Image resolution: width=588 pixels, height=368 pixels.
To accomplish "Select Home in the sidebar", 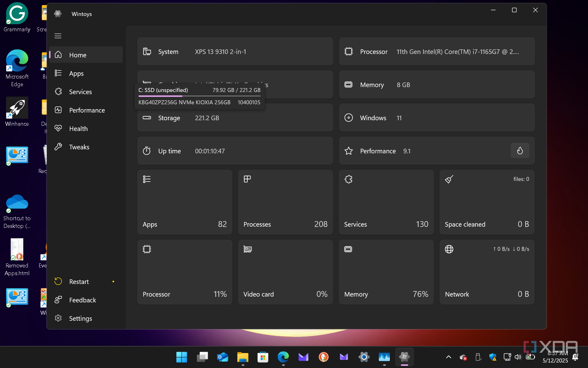I will click(86, 55).
